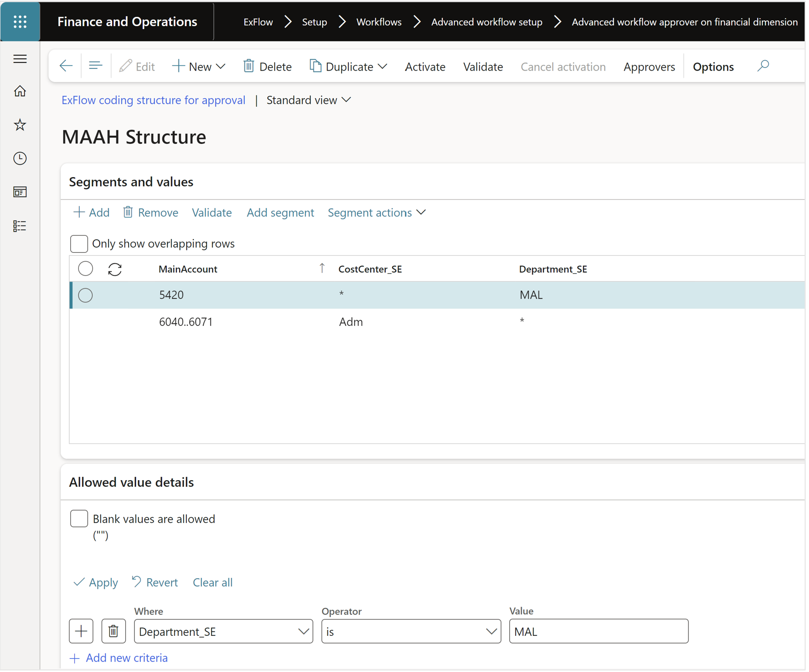
Task: Click Remove in Segments and values
Action: (x=151, y=212)
